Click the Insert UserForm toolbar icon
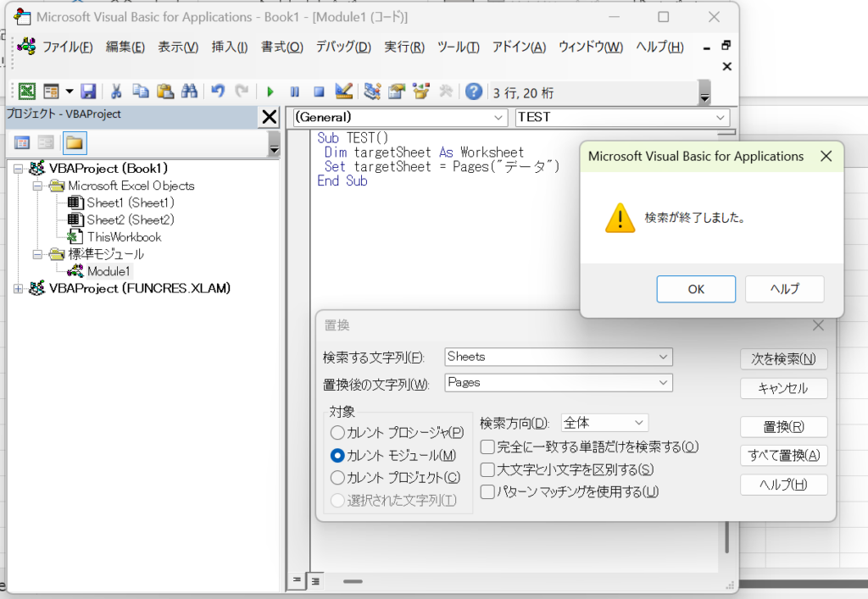The width and height of the screenshot is (868, 599). click(x=52, y=92)
